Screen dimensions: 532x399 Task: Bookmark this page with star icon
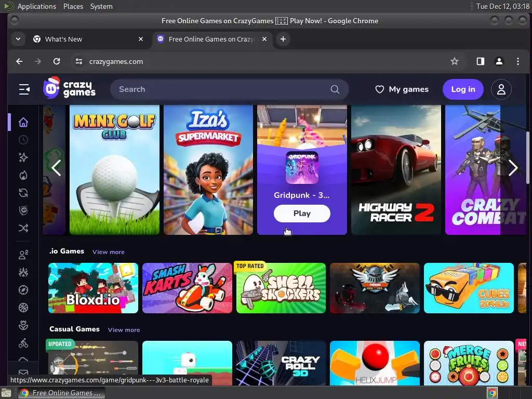454,61
